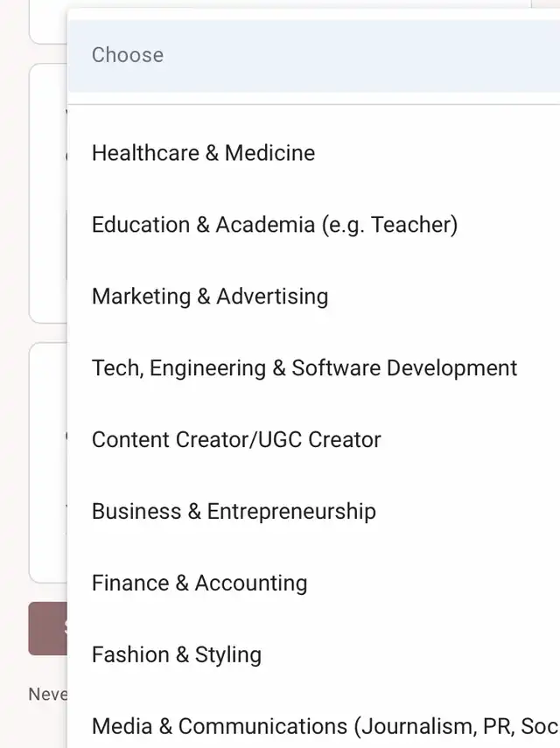Choose the entry that includes Accounting
The image size is (560, 748).
[314, 583]
